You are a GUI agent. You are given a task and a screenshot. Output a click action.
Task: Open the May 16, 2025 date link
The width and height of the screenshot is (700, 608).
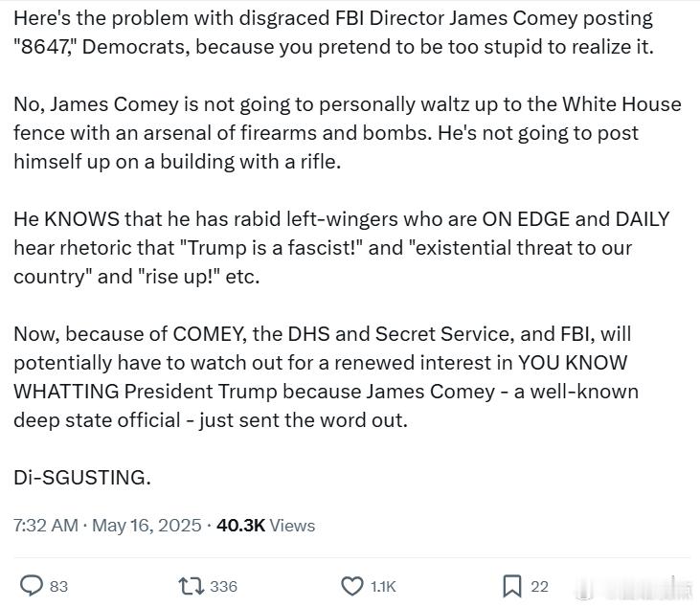147,526
